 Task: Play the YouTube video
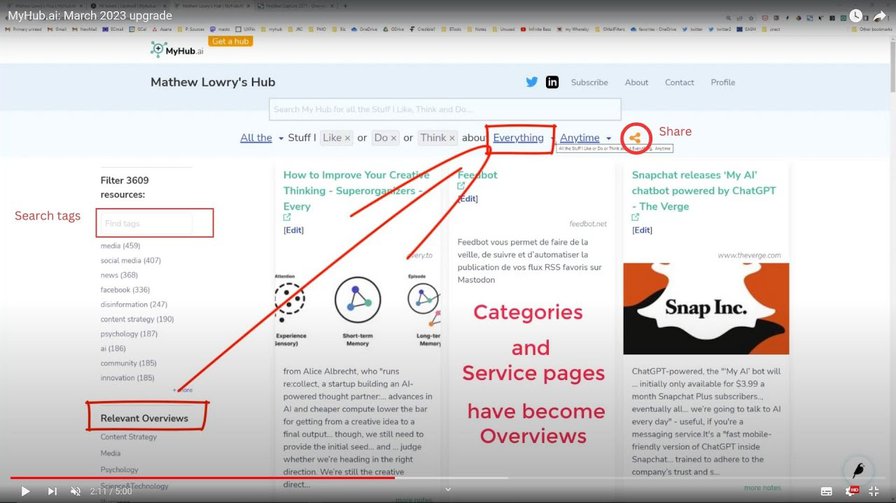(25, 491)
